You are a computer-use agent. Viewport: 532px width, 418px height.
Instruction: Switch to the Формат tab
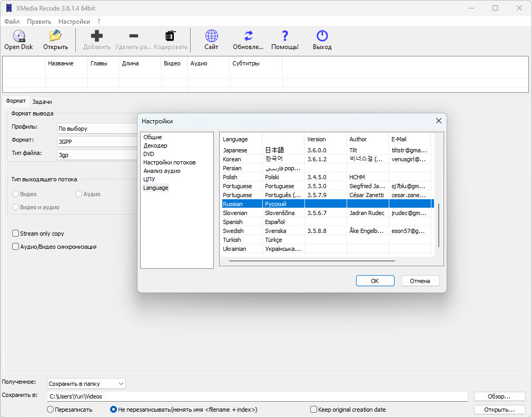(x=16, y=101)
